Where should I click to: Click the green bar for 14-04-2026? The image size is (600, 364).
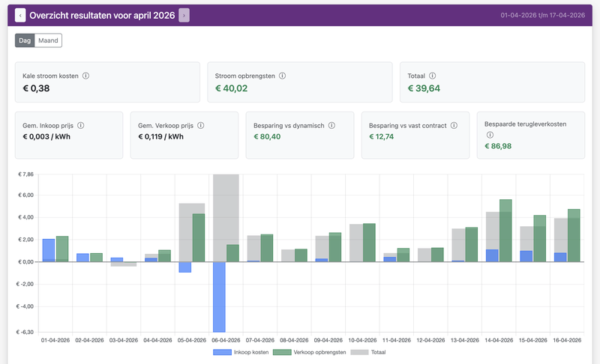(x=505, y=231)
